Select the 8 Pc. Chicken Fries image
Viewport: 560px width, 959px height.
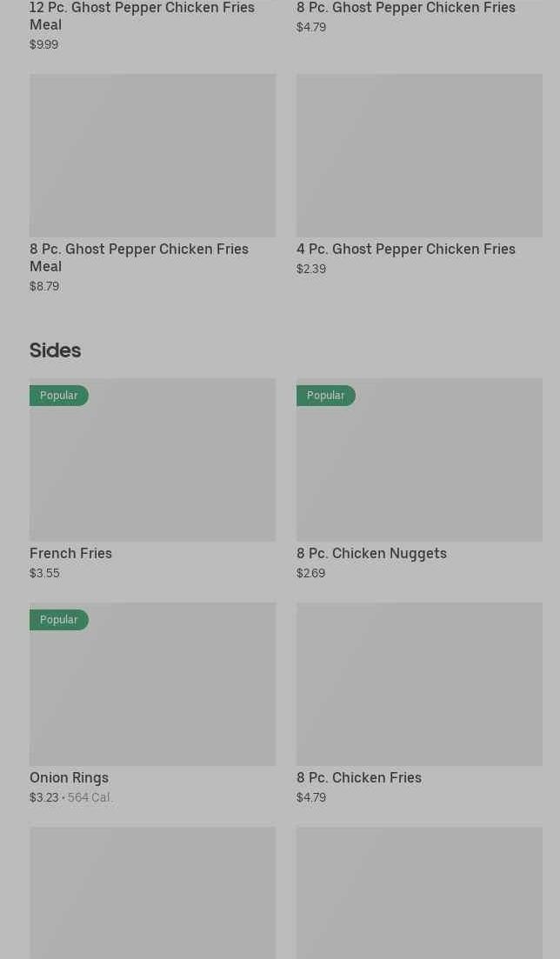[x=419, y=684]
